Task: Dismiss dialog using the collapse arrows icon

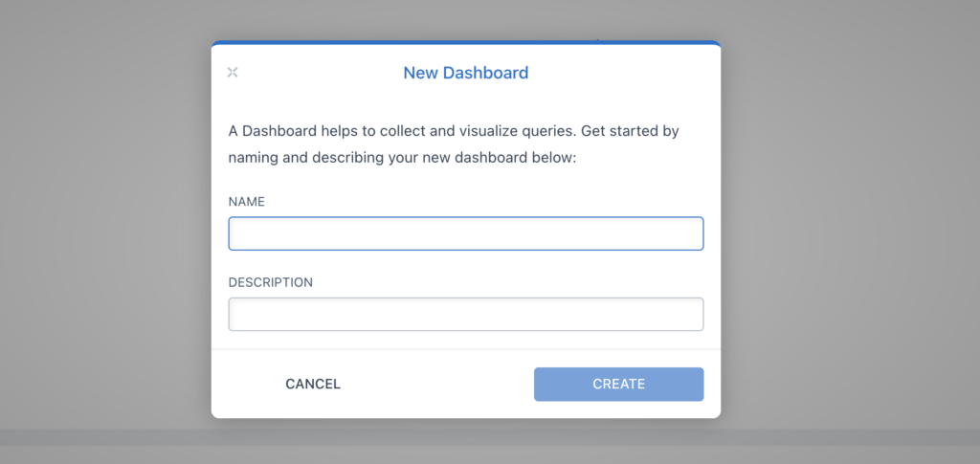Action: (x=233, y=73)
